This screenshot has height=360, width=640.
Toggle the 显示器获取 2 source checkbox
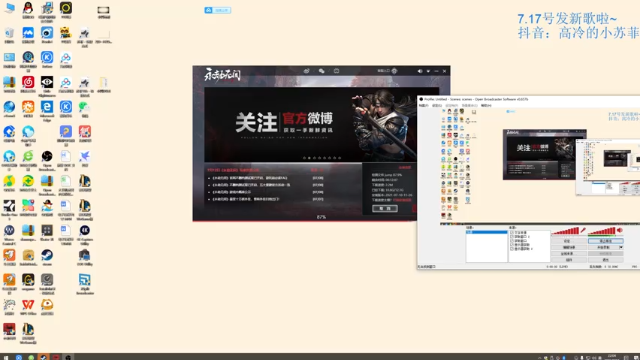tap(512, 249)
